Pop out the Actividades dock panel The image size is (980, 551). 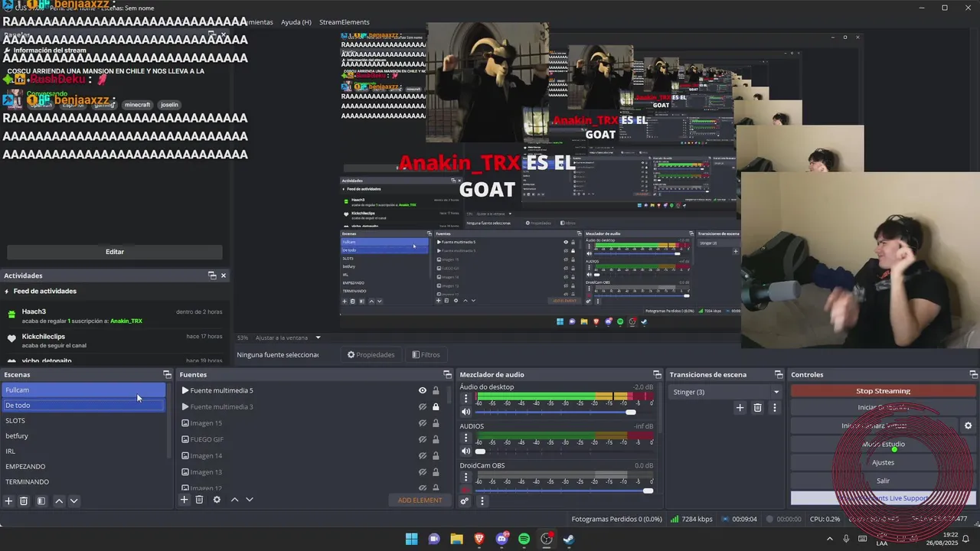point(212,275)
